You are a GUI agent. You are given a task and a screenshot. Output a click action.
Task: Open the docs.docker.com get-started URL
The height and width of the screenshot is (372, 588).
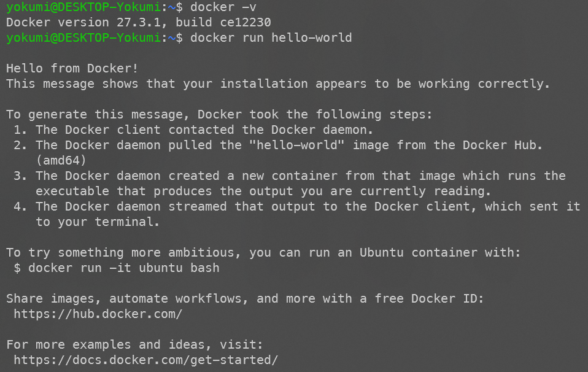(x=146, y=360)
